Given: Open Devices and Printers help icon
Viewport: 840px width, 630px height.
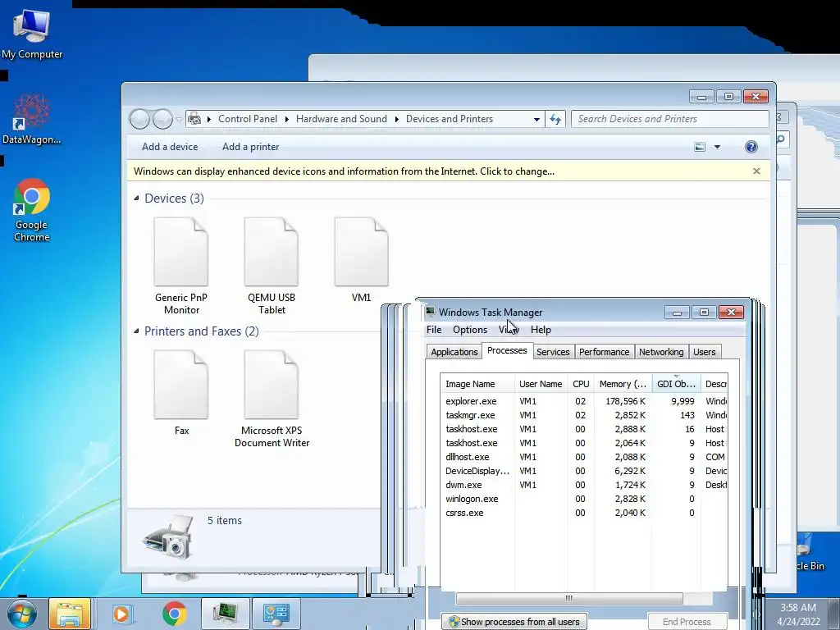Looking at the screenshot, I should tap(751, 147).
